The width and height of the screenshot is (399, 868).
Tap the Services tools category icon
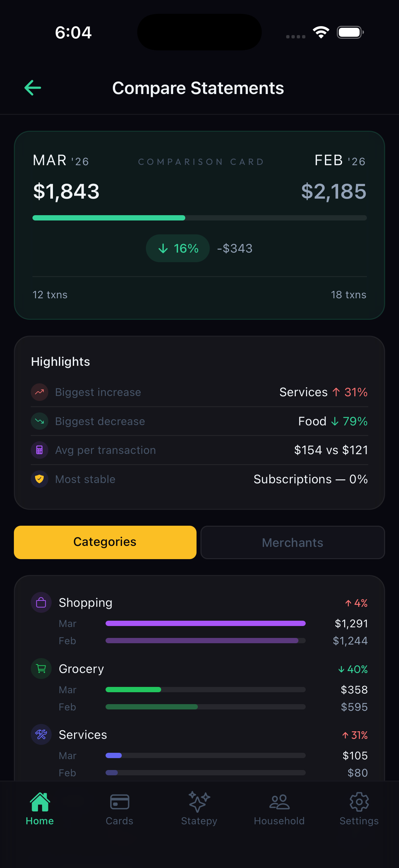pos(41,735)
